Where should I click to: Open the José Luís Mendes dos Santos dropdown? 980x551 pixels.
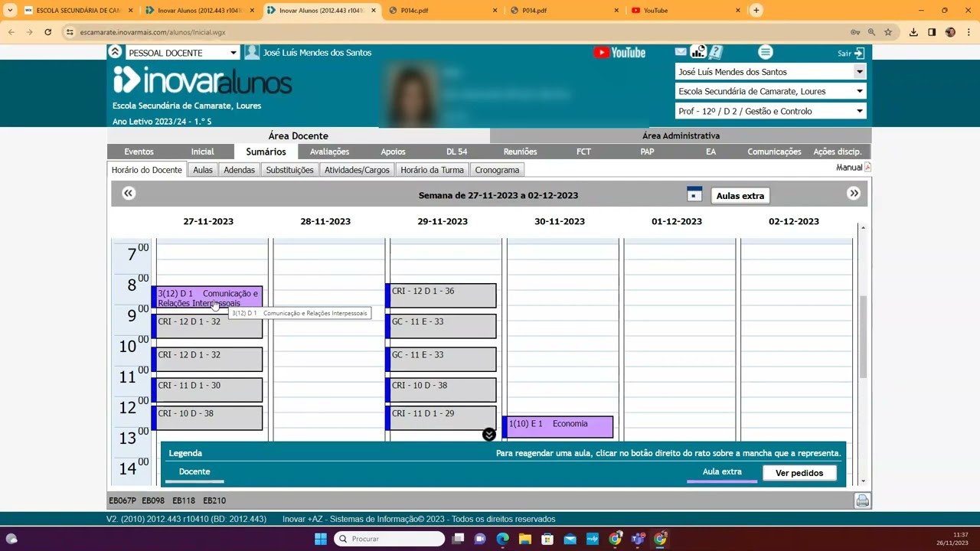pos(770,72)
